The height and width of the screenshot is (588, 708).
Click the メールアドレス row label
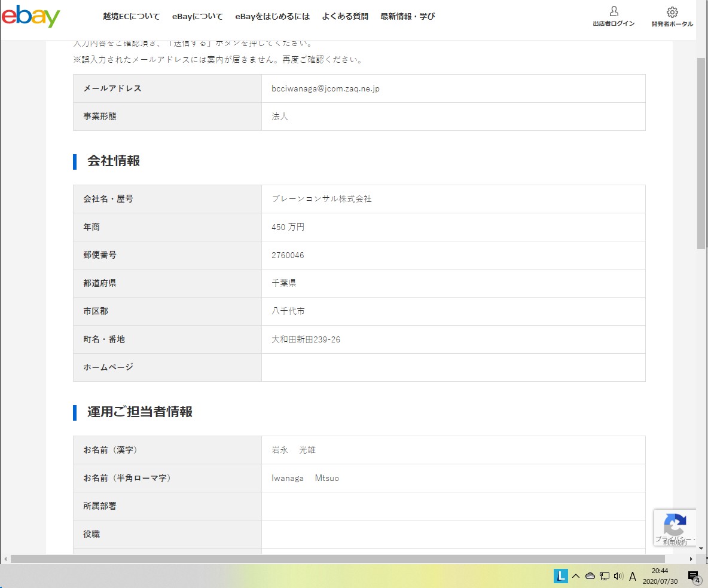pyautogui.click(x=112, y=88)
